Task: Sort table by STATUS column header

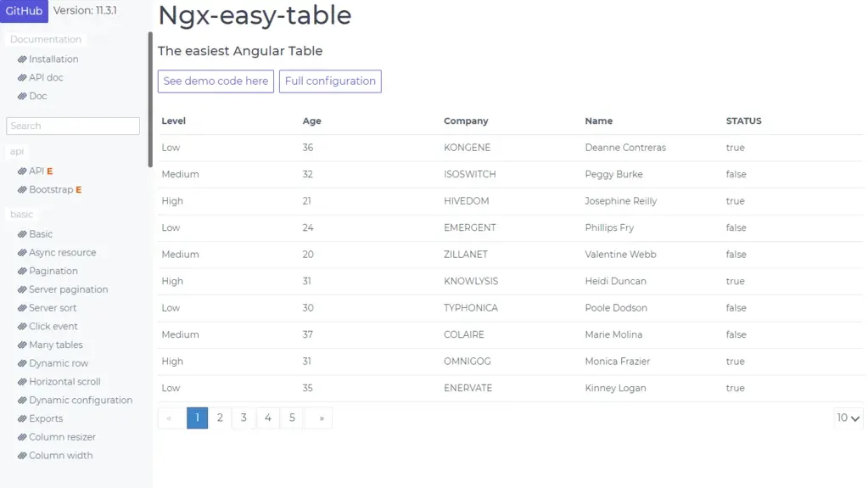Action: [x=743, y=121]
